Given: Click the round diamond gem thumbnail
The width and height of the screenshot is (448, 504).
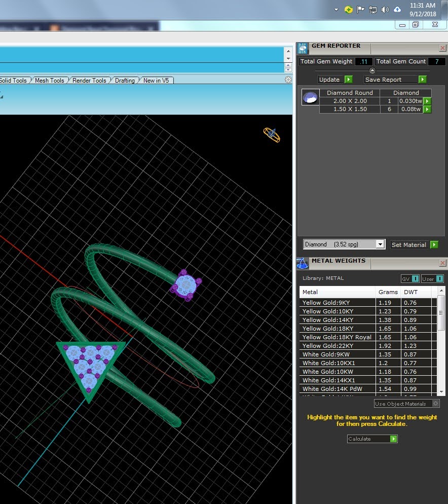Looking at the screenshot, I should [x=311, y=97].
